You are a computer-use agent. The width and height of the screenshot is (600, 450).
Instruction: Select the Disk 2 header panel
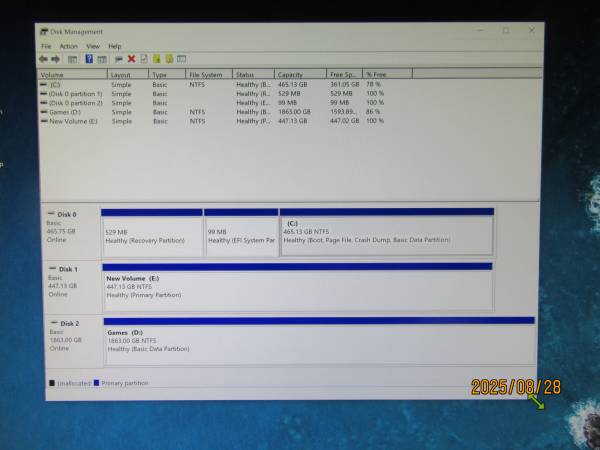pyautogui.click(x=75, y=341)
